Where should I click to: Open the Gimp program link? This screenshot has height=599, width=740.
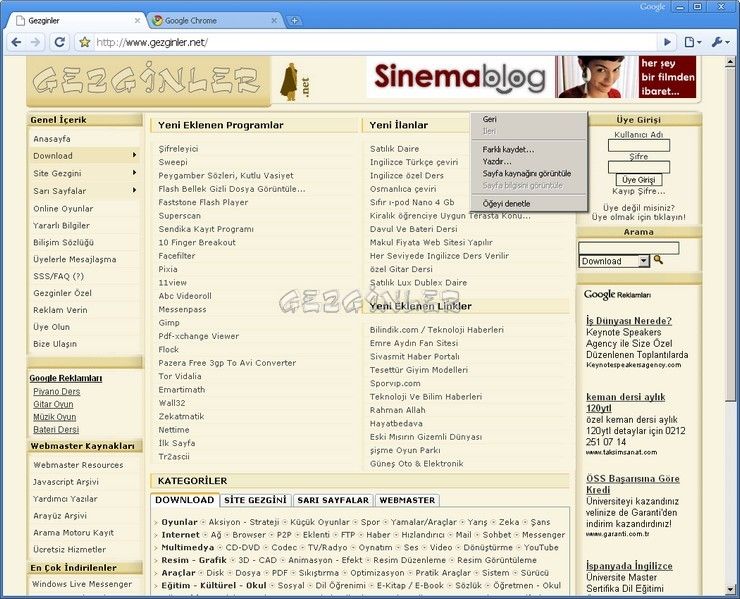point(169,323)
